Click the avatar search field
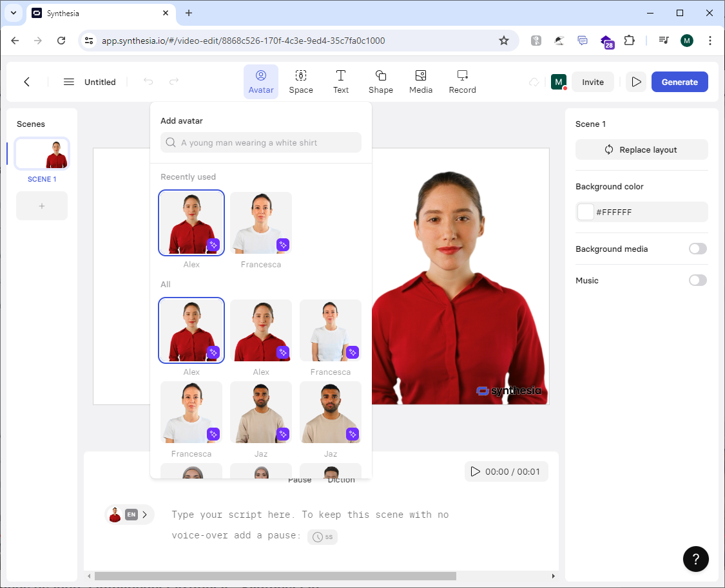This screenshot has height=588, width=725. [261, 142]
